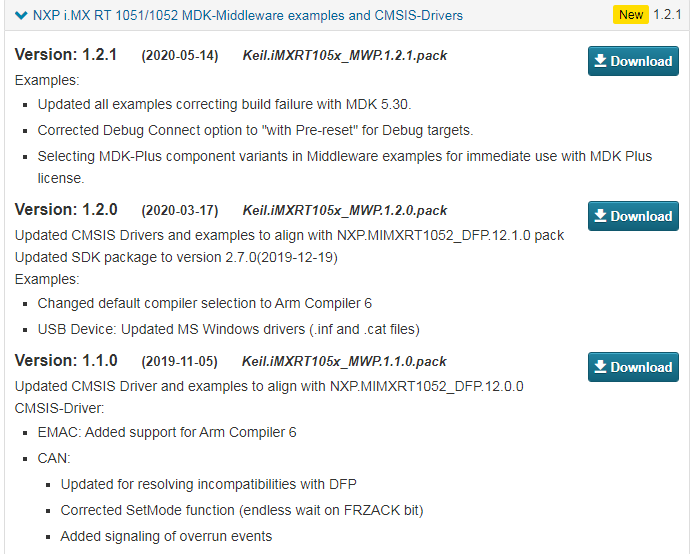This screenshot has height=554, width=697.
Task: Click the yellow New badge
Action: pos(631,15)
